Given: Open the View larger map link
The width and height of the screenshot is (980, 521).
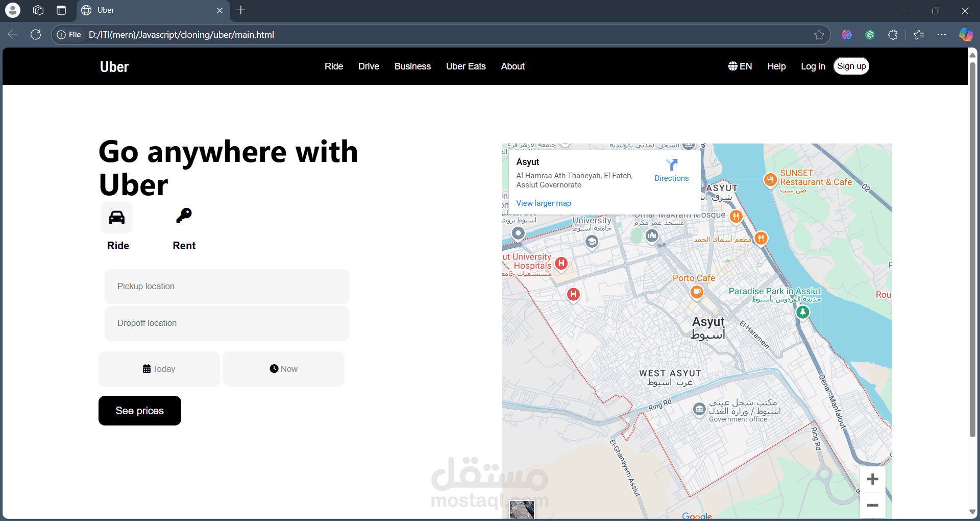Looking at the screenshot, I should pyautogui.click(x=543, y=203).
